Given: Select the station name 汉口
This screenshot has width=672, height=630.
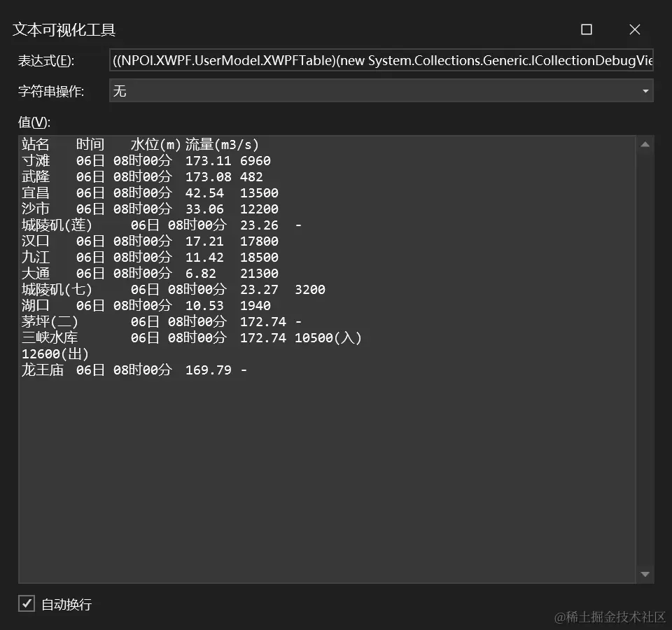Looking at the screenshot, I should click(36, 241).
